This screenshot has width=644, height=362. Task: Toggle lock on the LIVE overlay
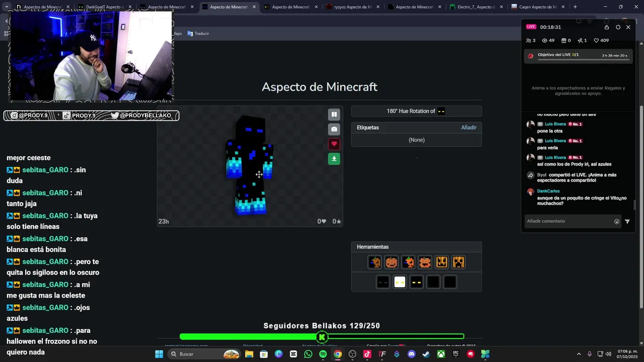[x=607, y=27]
